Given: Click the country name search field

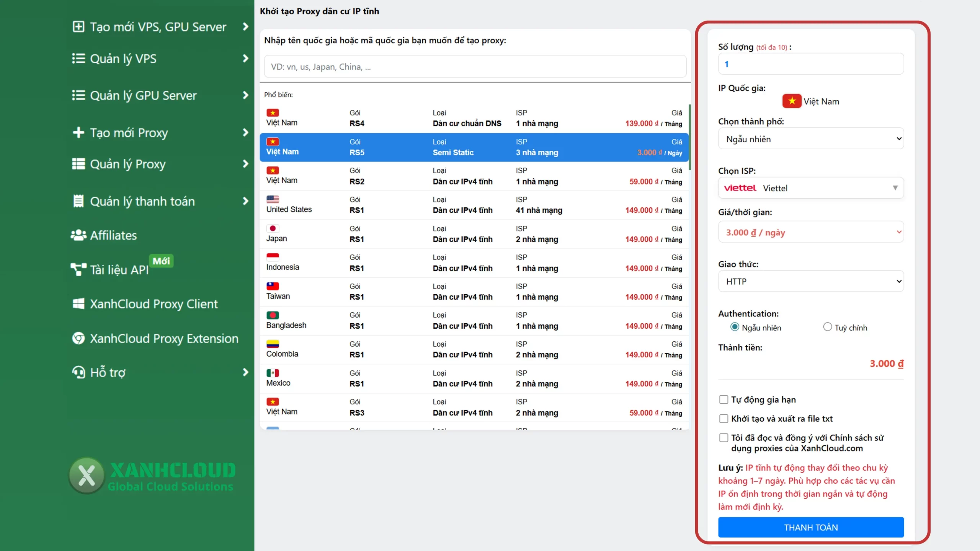Looking at the screenshot, I should click(475, 67).
